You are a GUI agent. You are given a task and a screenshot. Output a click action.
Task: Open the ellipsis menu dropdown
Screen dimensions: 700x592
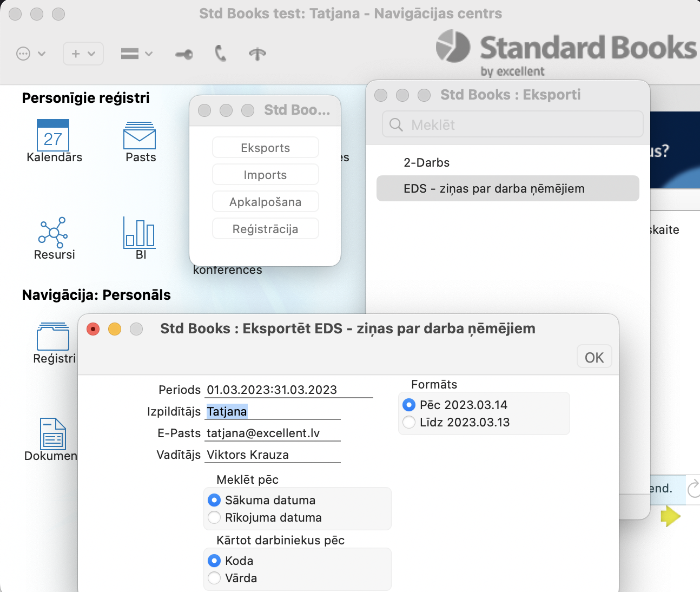coord(31,54)
